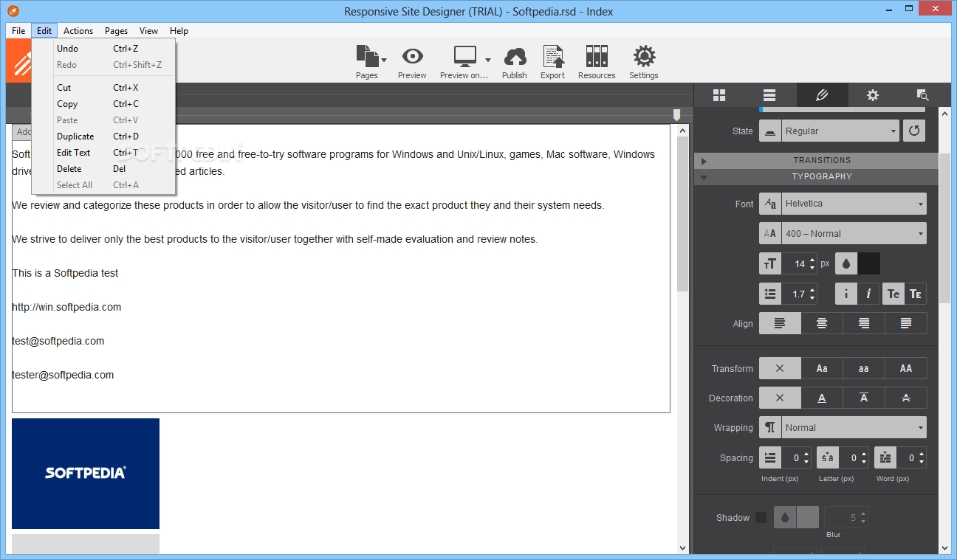Click the line height icon beside 1.7
The height and width of the screenshot is (560, 957).
[770, 294]
